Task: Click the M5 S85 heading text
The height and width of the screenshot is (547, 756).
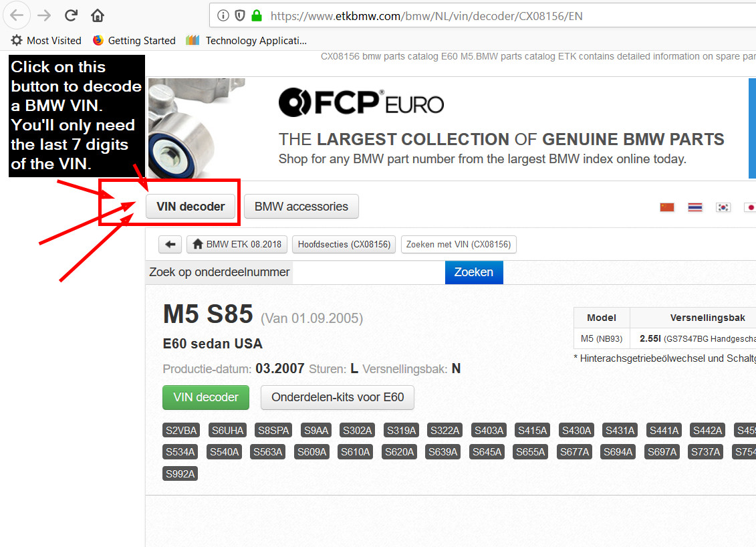Action: point(208,314)
